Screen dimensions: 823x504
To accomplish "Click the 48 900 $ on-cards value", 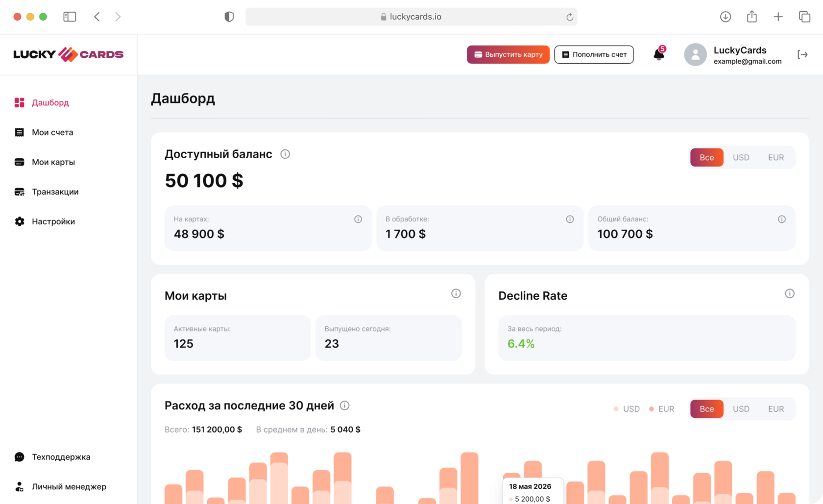I will coord(199,234).
